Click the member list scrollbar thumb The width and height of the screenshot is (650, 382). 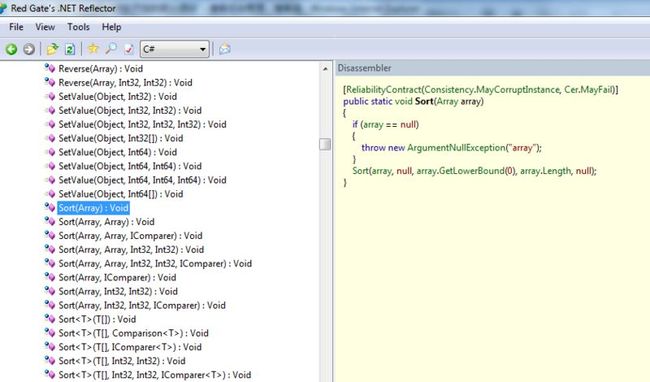(x=325, y=144)
